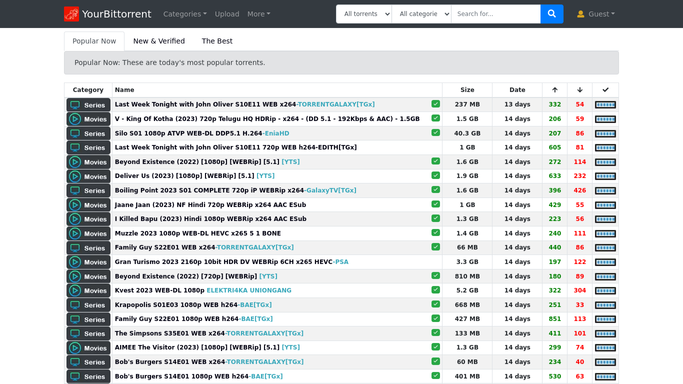Sort by leechers using down-arrow header
Viewport: 683px width, 384px height.
coord(579,90)
